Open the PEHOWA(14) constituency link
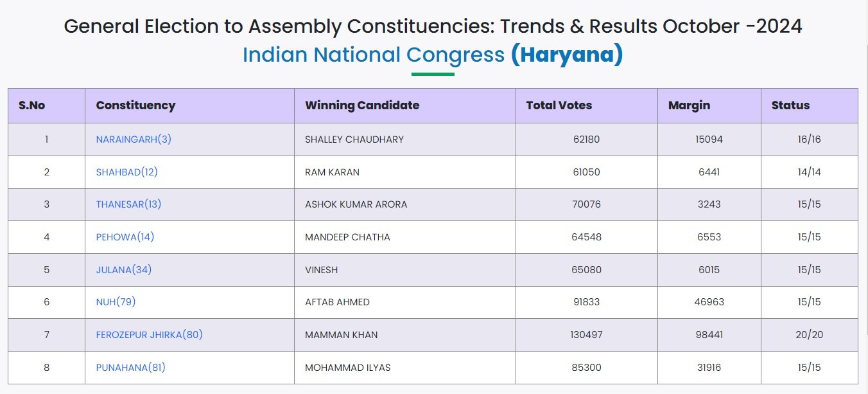This screenshot has height=394, width=868. coord(125,237)
